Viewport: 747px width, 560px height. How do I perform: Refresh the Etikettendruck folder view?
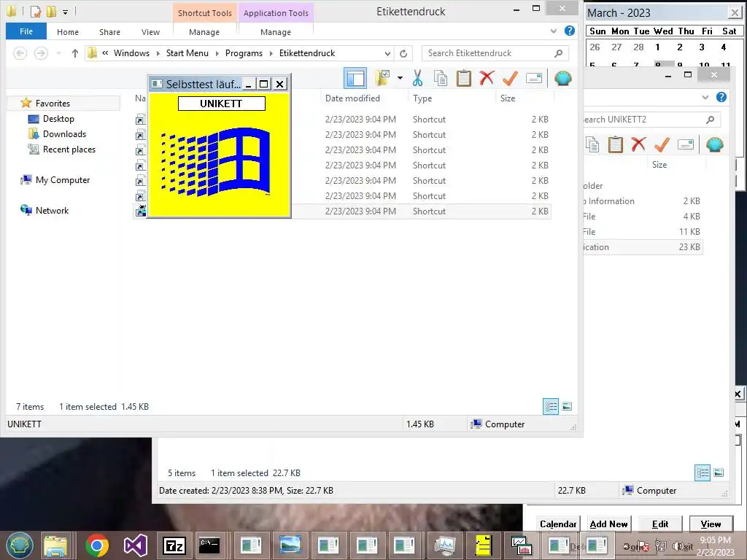click(x=403, y=53)
